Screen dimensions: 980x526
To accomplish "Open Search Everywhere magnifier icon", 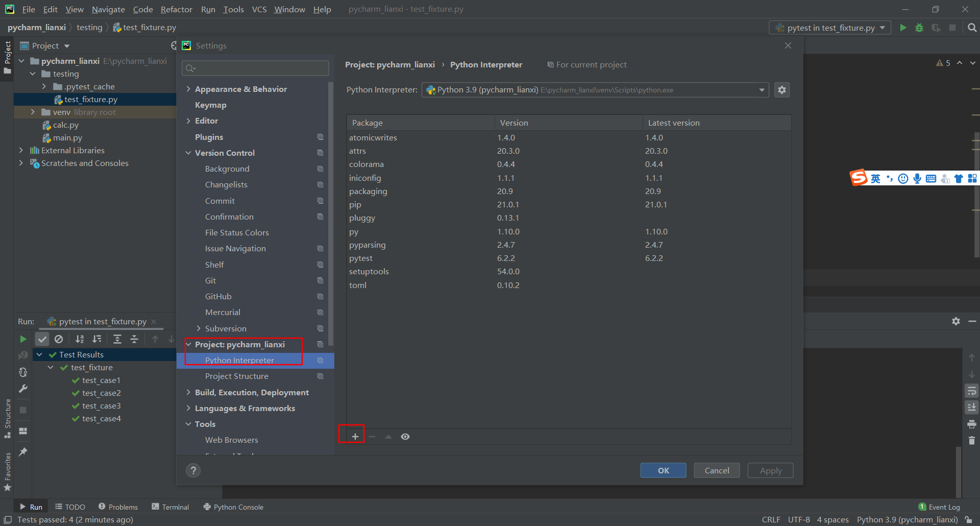I will pyautogui.click(x=972, y=28).
